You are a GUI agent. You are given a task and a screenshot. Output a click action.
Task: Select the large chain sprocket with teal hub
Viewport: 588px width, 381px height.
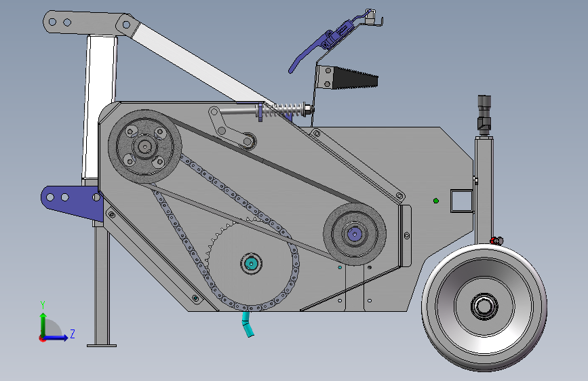(250, 263)
